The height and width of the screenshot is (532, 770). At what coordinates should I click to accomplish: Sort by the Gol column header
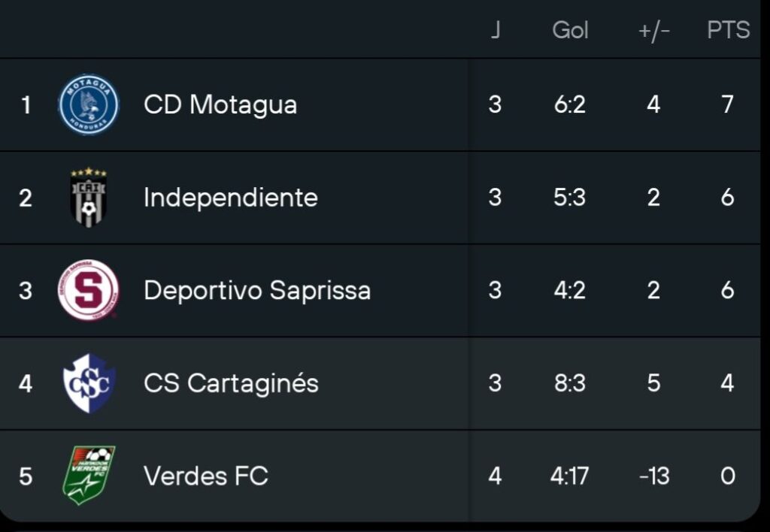(x=570, y=30)
